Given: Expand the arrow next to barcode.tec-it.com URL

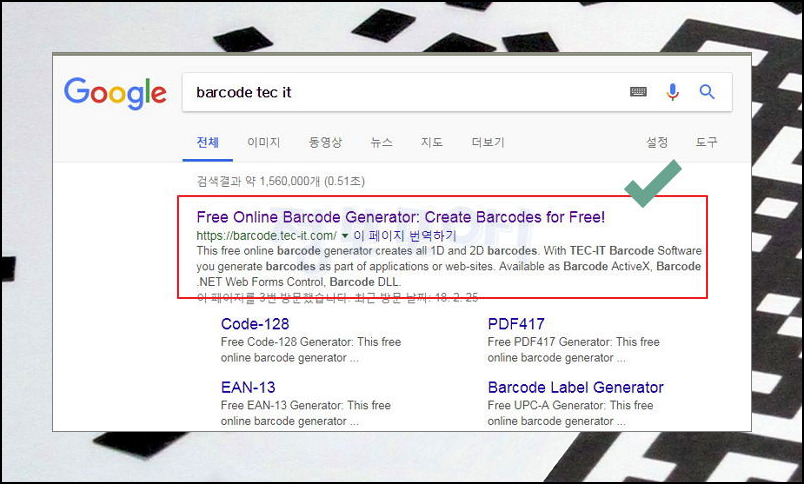Looking at the screenshot, I should [x=345, y=236].
